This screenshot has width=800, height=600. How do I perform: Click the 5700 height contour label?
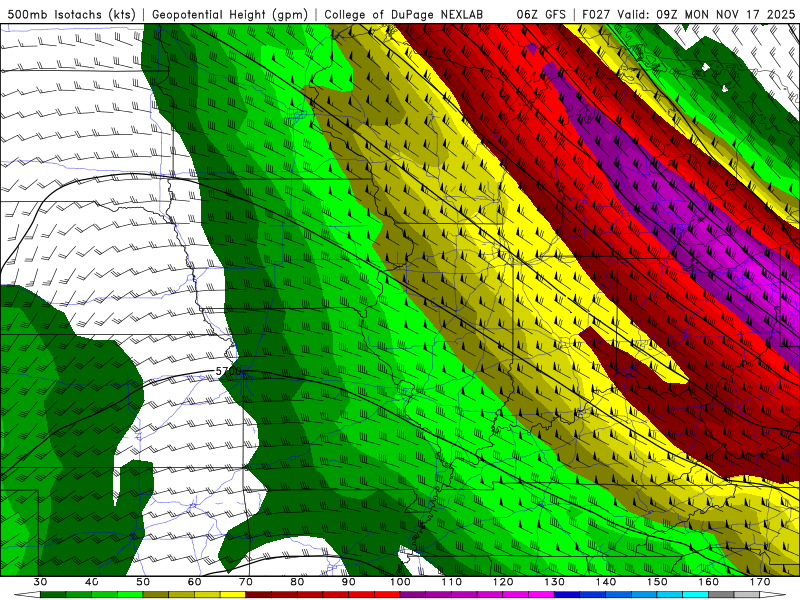point(228,371)
